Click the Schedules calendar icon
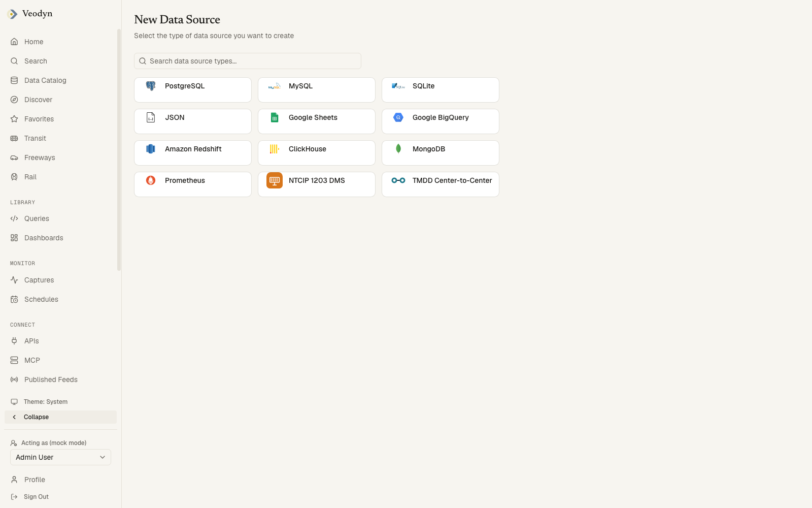Screen dimensions: 812x508 click(14, 299)
